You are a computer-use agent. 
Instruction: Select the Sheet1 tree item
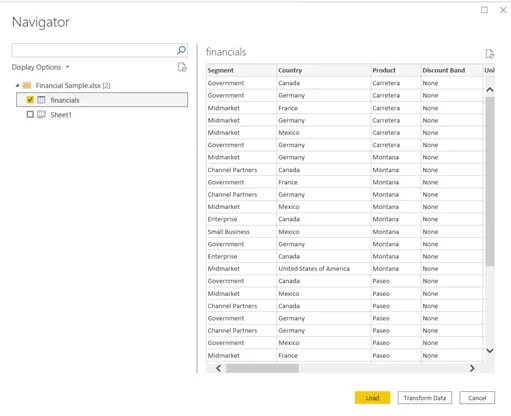61,115
